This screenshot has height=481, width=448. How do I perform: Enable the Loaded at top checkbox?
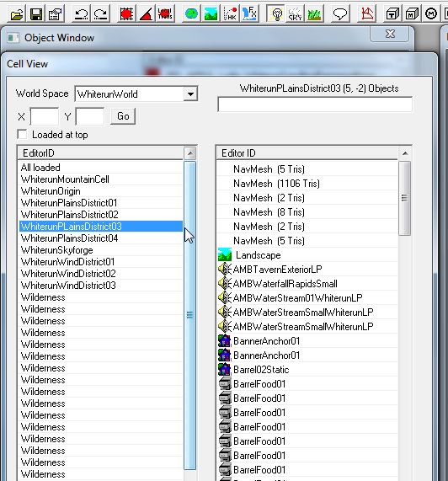pos(22,135)
